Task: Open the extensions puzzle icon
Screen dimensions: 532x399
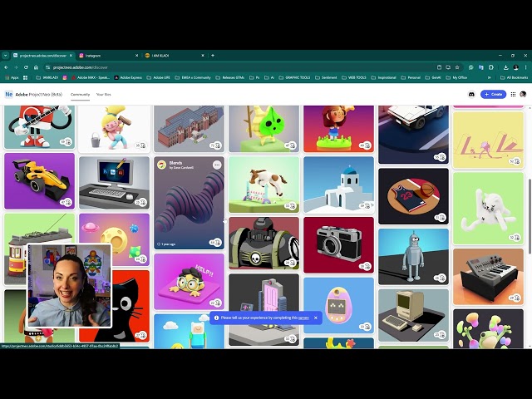Action: point(491,67)
